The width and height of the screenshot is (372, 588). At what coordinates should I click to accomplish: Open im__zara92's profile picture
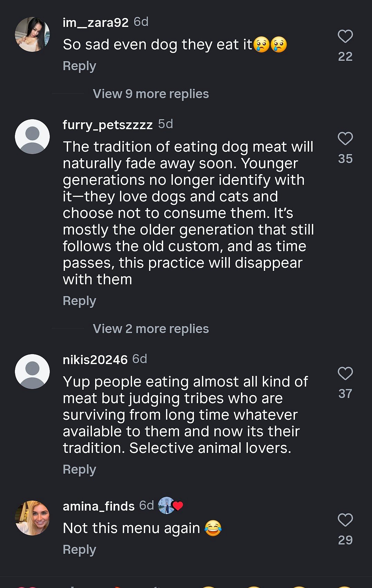(32, 35)
